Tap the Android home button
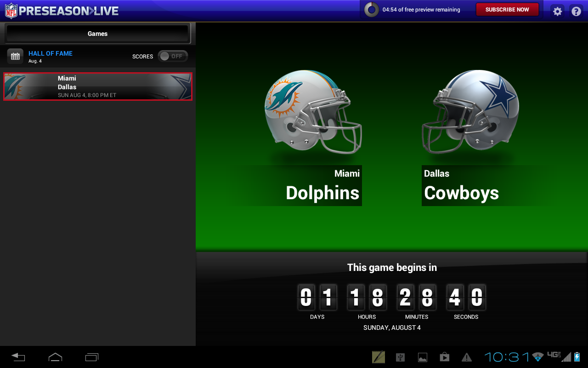This screenshot has height=368, width=588. click(x=55, y=357)
